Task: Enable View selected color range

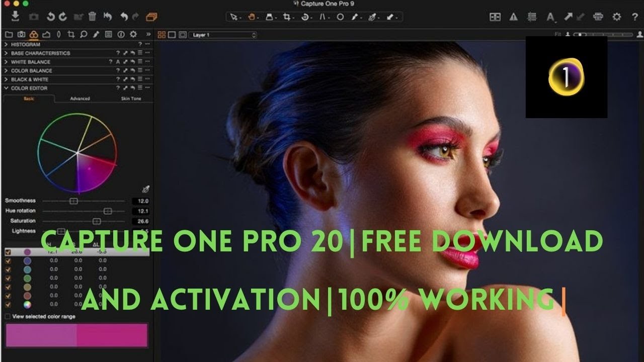Action: click(x=8, y=316)
